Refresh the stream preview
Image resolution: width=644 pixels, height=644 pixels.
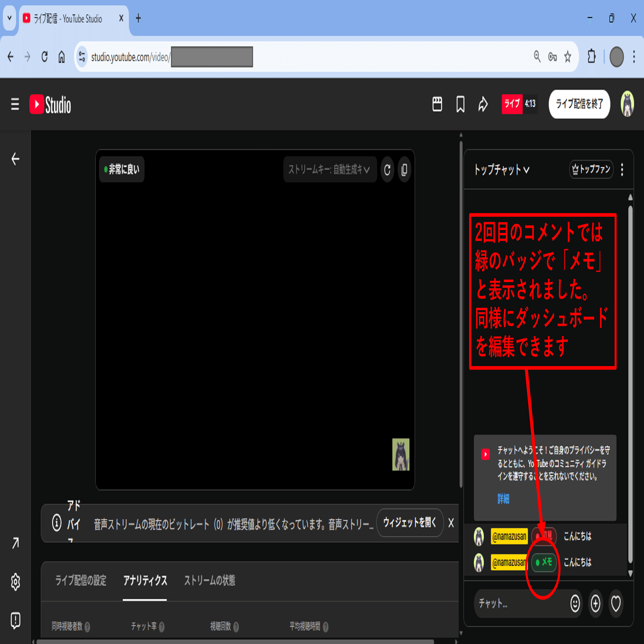tap(387, 170)
